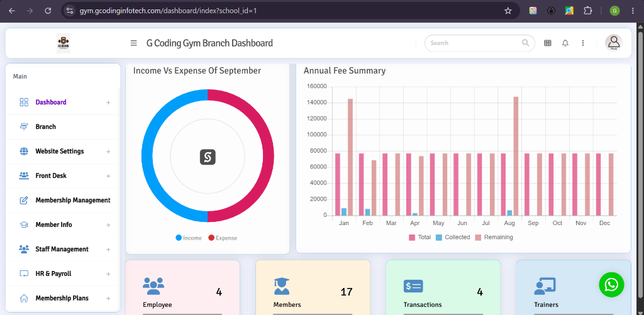Viewport: 644px width, 315px height.
Task: Click the page vertical scrollbar
Action: (640, 164)
